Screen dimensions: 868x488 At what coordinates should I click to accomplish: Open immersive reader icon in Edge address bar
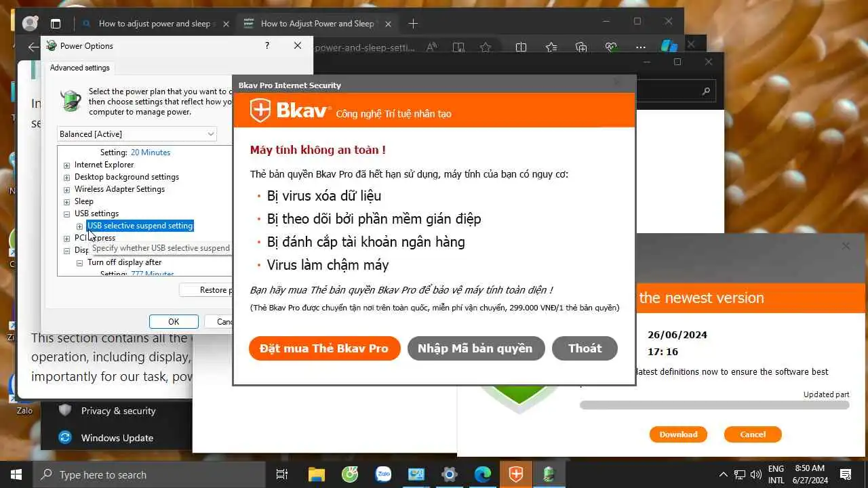458,47
